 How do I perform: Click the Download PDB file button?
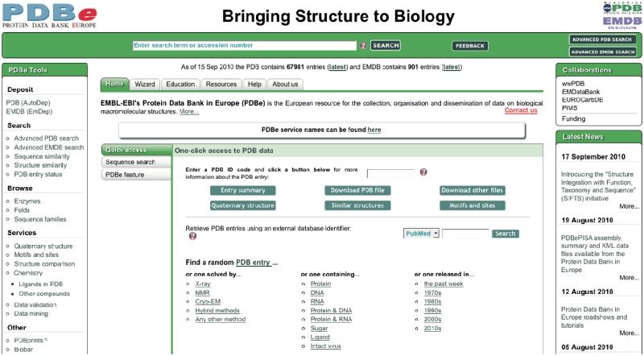357,190
